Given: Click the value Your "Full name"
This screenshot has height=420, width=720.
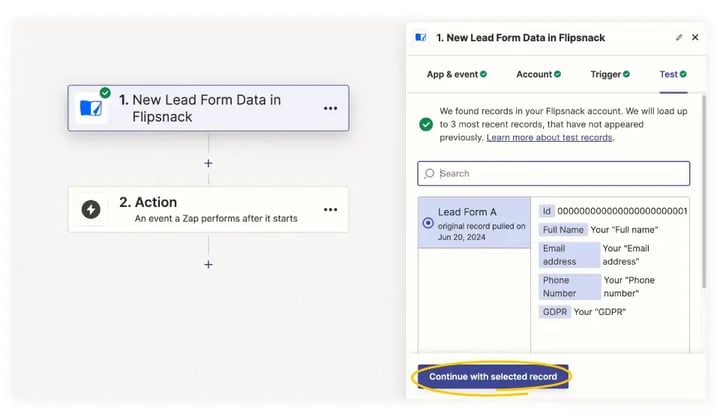Looking at the screenshot, I should (624, 230).
